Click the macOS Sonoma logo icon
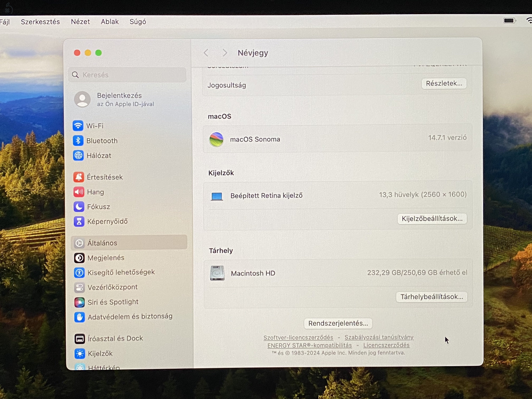The width and height of the screenshot is (532, 399). (216, 139)
